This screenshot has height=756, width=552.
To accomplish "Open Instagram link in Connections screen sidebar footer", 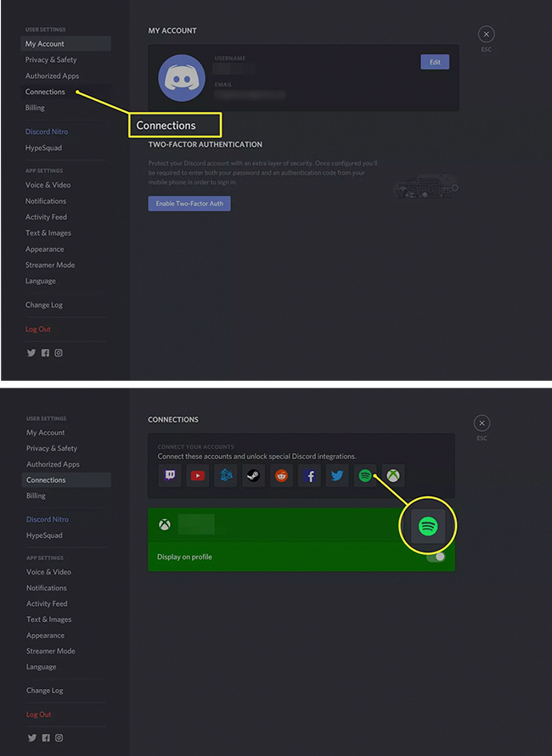I will click(59, 737).
